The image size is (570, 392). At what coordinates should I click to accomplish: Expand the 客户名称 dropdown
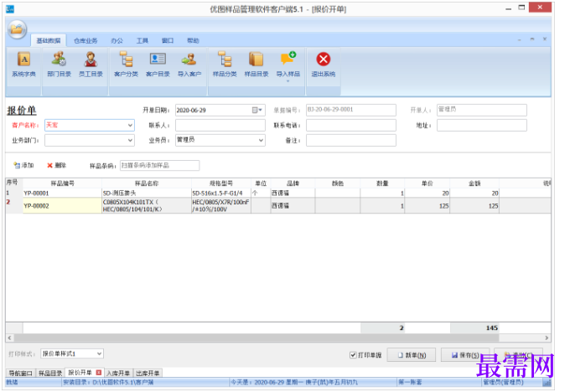(x=130, y=126)
